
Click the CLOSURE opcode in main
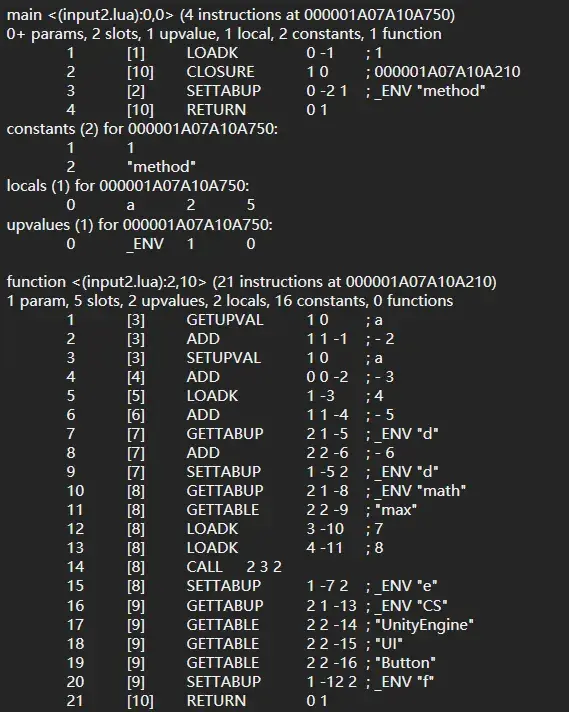[220, 72]
